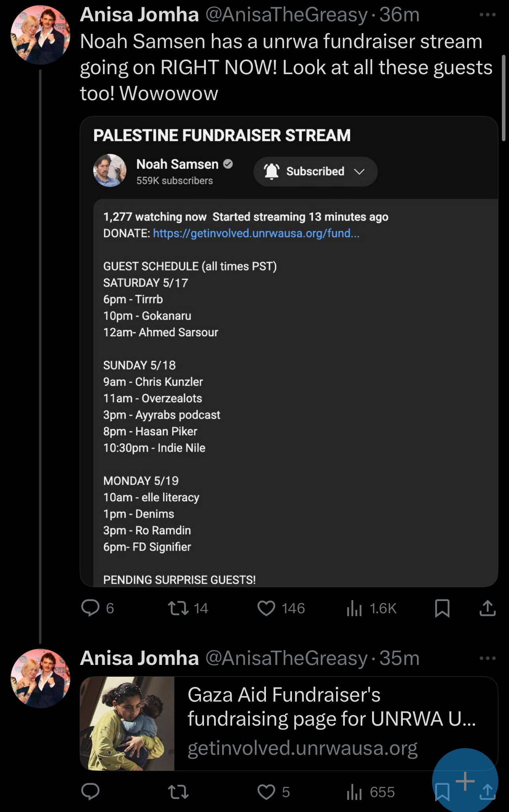Retweet the Gaza Aid Fundraiser link tweet

click(178, 791)
